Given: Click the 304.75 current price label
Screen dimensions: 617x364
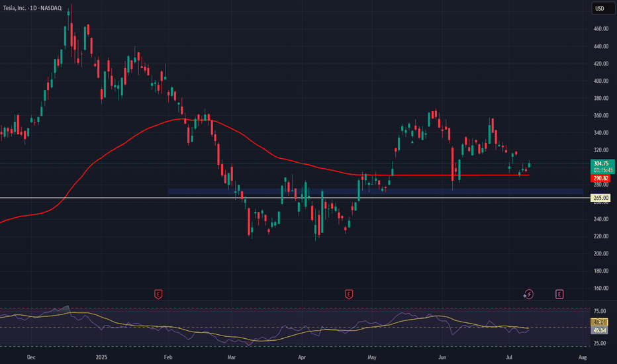Looking at the screenshot, I should click(x=602, y=163).
